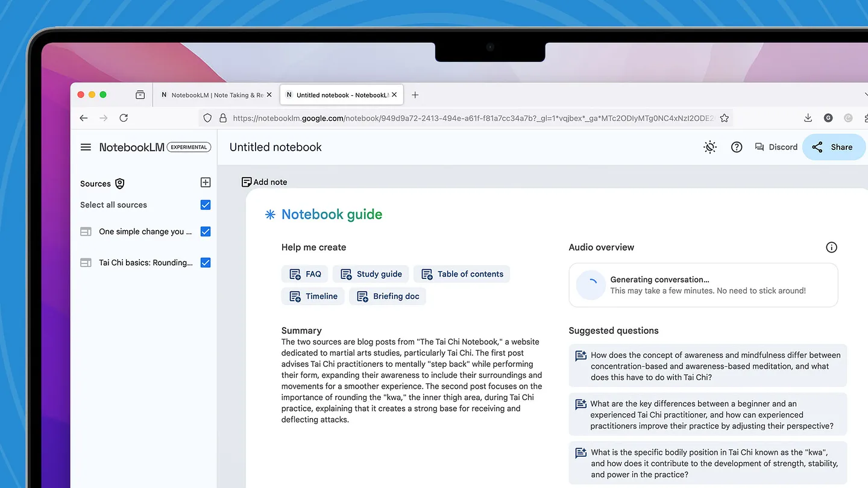Click the Audio overview info icon
Screen dimensions: 868x488
pyautogui.click(x=831, y=247)
